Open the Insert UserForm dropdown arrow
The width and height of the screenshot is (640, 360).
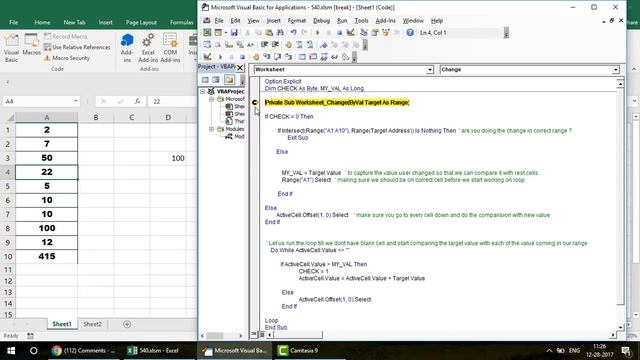tap(226, 33)
